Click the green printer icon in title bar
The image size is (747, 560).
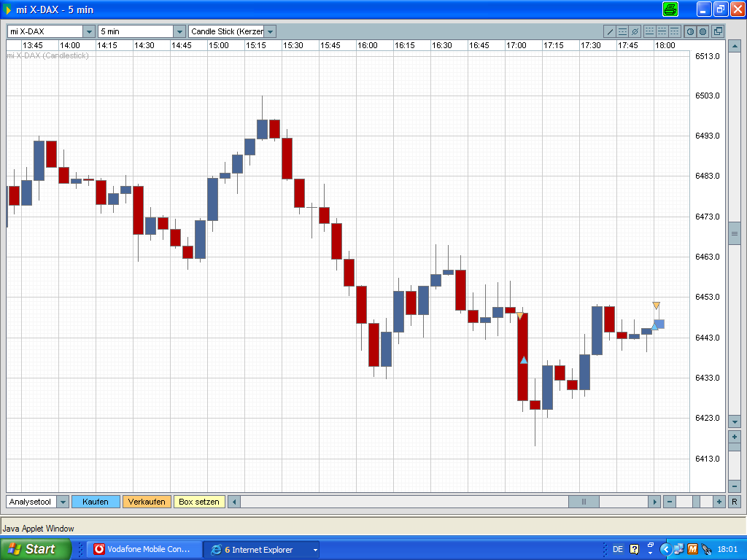[670, 9]
